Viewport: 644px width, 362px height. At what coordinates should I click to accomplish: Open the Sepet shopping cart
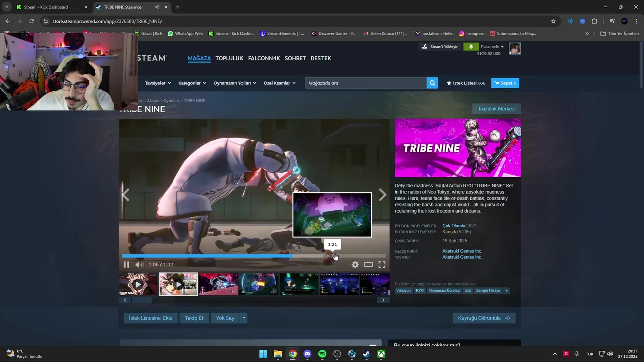click(x=505, y=83)
